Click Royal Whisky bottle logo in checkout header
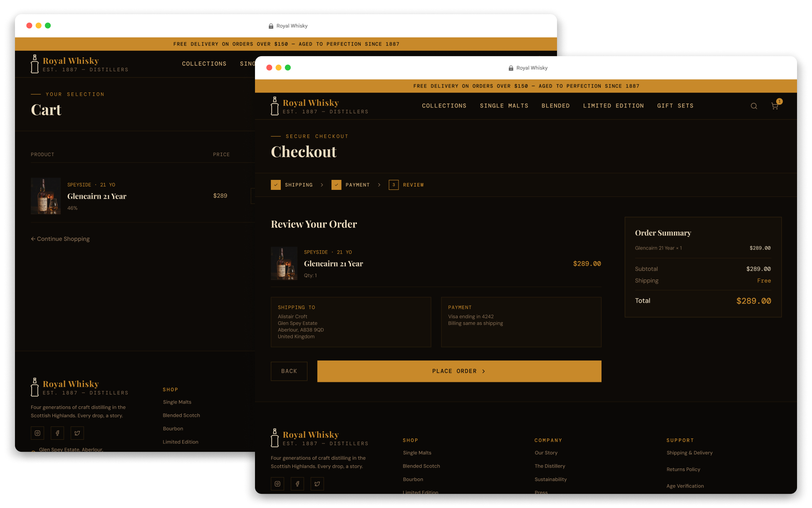Image resolution: width=812 pixels, height=508 pixels. click(275, 106)
